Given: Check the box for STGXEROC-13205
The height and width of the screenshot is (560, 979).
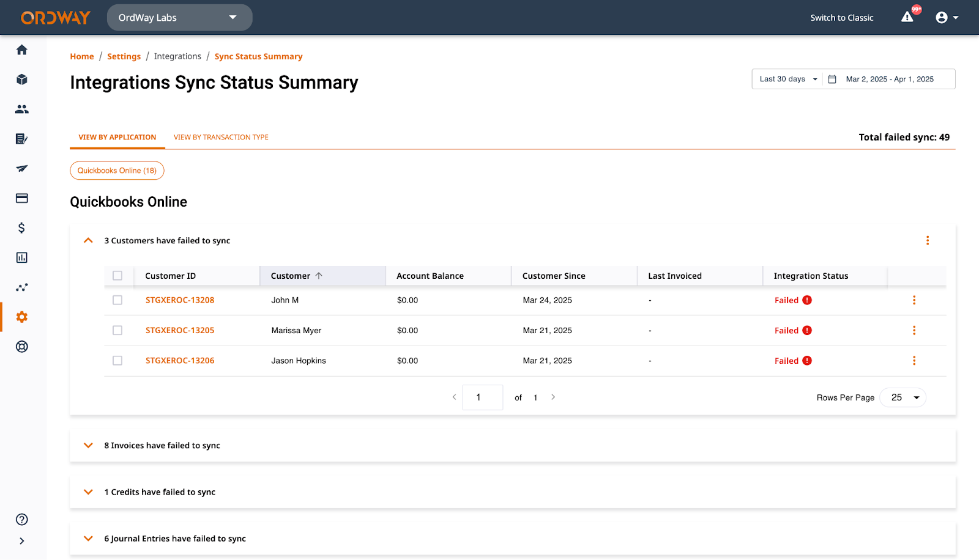Looking at the screenshot, I should pos(117,330).
